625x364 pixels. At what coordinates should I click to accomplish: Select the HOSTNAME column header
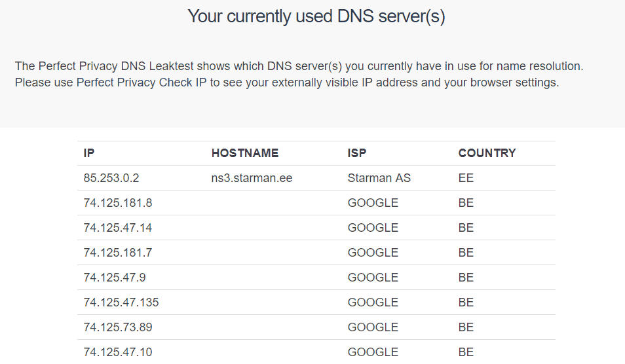pos(245,153)
